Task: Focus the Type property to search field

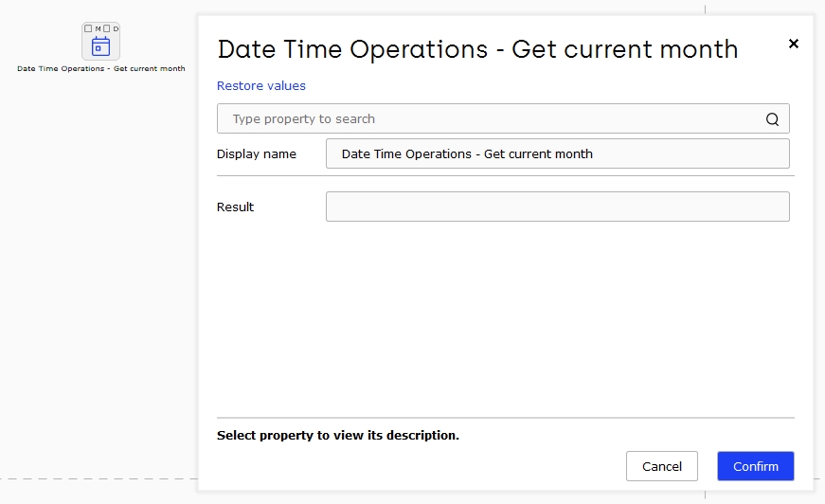Action: (x=503, y=118)
